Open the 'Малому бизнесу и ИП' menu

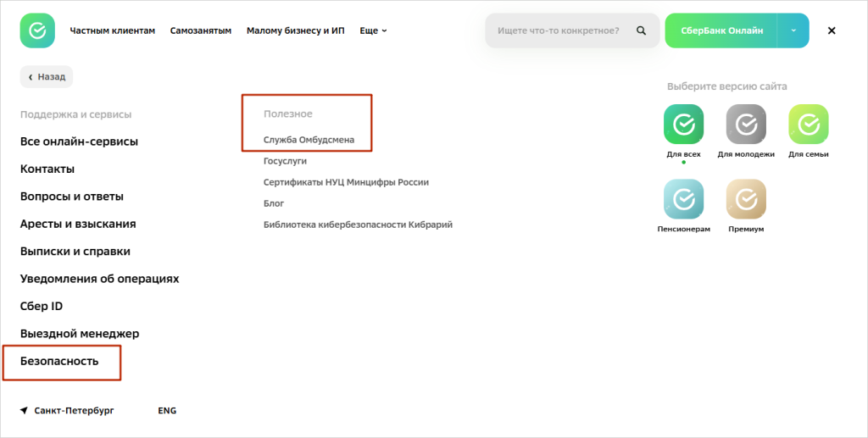[296, 30]
